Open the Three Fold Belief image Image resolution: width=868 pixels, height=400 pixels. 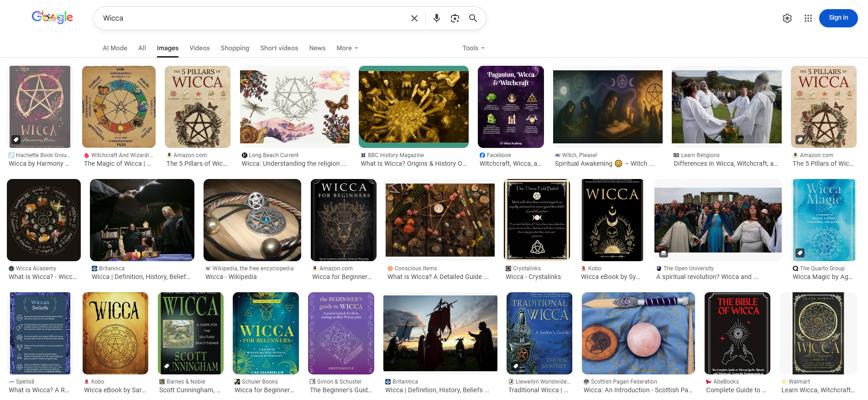pos(537,220)
